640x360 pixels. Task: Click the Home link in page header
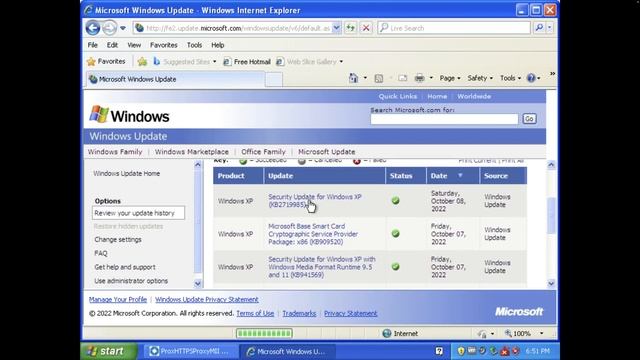[x=437, y=96]
